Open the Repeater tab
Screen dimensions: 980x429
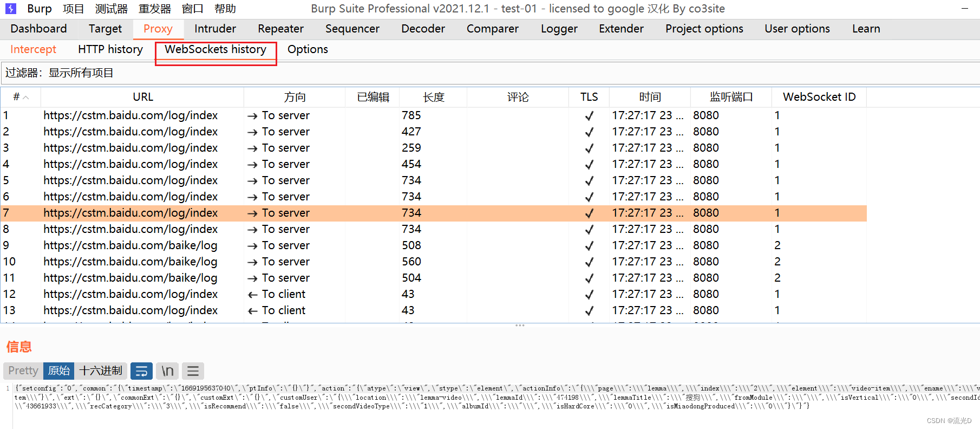click(280, 29)
